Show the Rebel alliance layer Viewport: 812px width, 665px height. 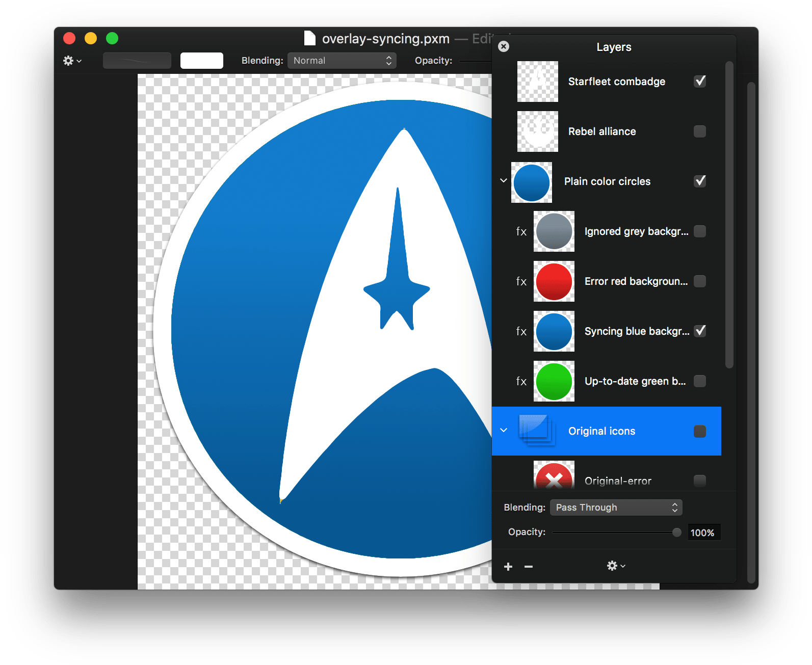[x=700, y=131]
